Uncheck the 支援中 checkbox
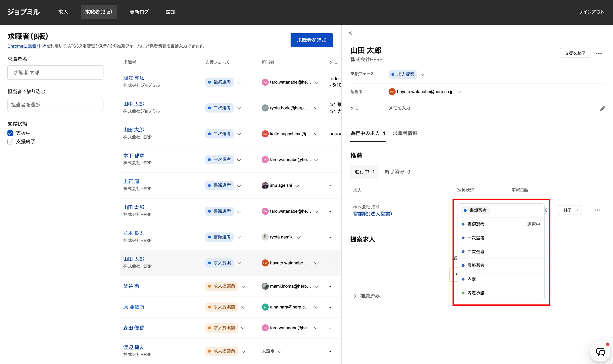The width and height of the screenshot is (613, 364). pos(10,133)
